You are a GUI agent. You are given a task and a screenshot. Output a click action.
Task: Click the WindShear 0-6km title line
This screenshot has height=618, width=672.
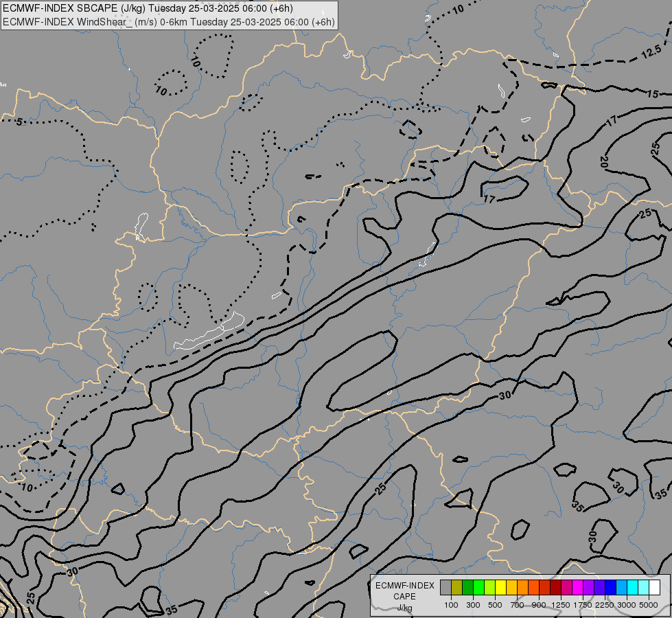[169, 22]
